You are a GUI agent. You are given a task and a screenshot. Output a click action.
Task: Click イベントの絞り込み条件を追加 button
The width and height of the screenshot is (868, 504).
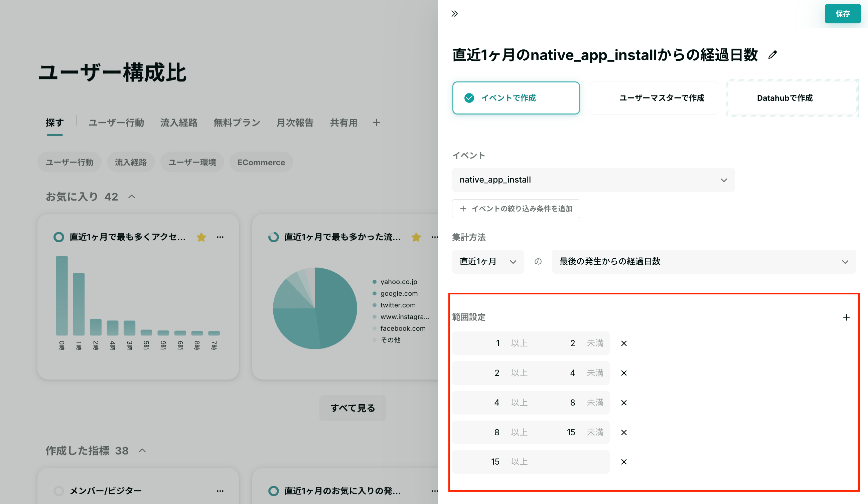point(516,209)
